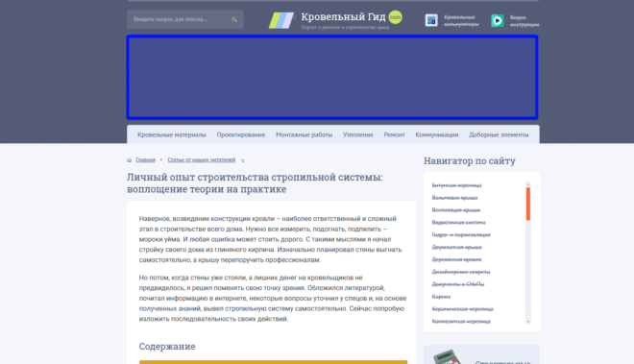This screenshot has width=634, height=364.
Task: Open Дизайнерские секреты navigator link
Action: tap(461, 272)
